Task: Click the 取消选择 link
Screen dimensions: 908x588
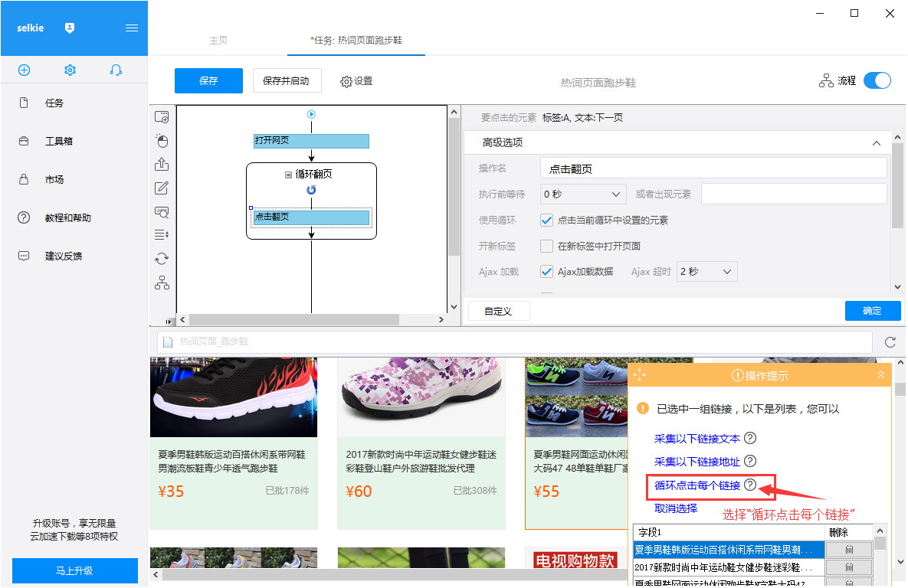Action: point(676,508)
